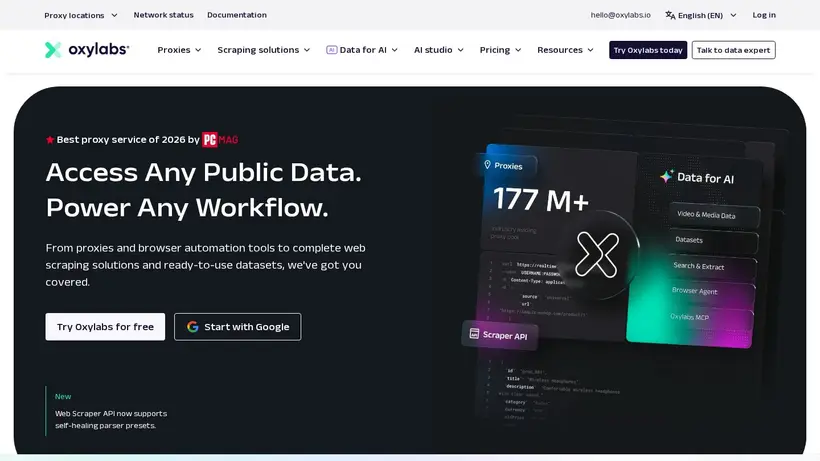This screenshot has height=461, width=820.
Task: Open the English (EN) language selector
Action: pyautogui.click(x=701, y=15)
